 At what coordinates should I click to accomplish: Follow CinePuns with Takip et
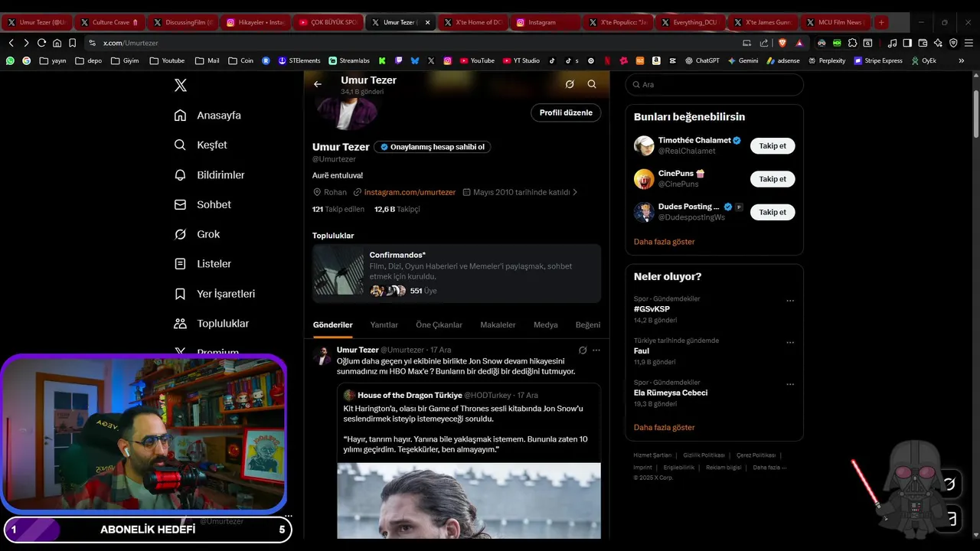(773, 179)
